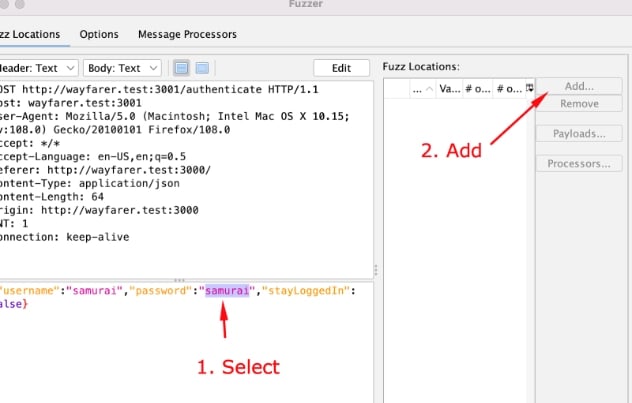Click the Content-Length: 64 header line
The width and height of the screenshot is (632, 403).
pos(52,197)
